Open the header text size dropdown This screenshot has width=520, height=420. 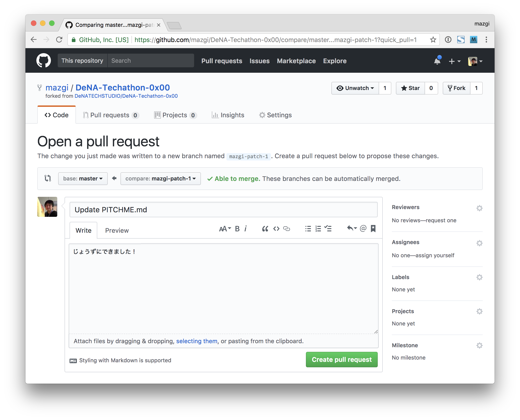[x=225, y=229]
